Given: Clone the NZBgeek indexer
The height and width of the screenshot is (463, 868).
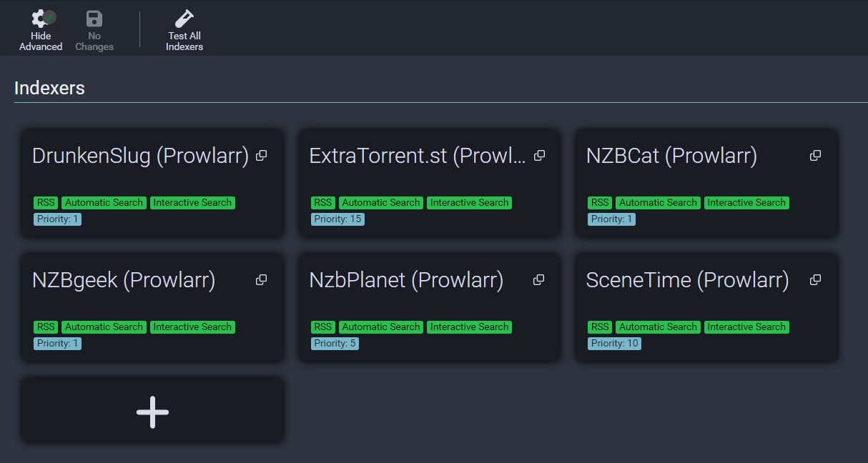Looking at the screenshot, I should pos(262,280).
